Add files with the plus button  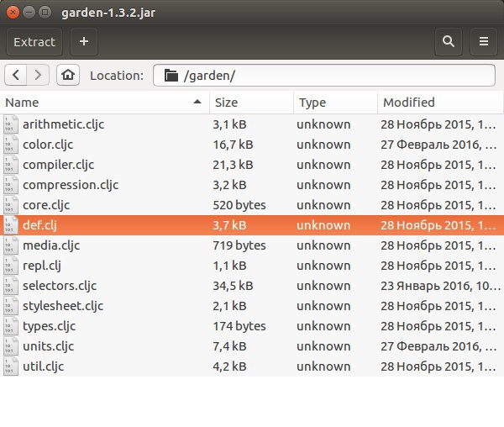tap(84, 42)
